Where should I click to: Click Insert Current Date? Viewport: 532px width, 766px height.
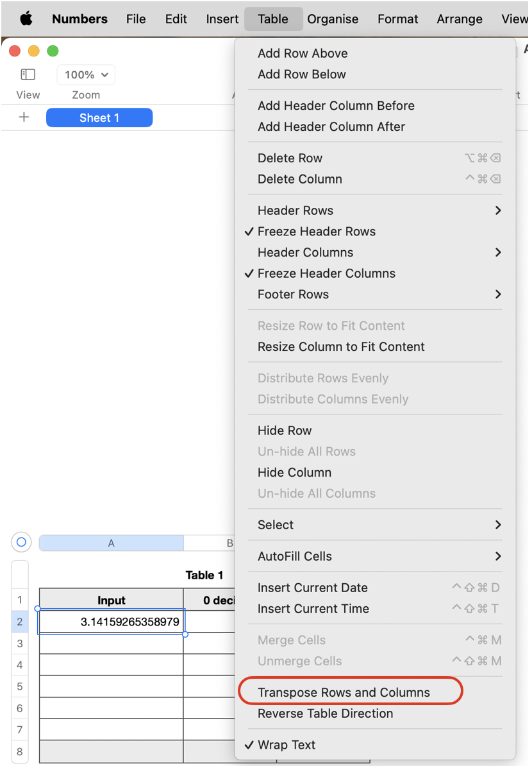313,588
